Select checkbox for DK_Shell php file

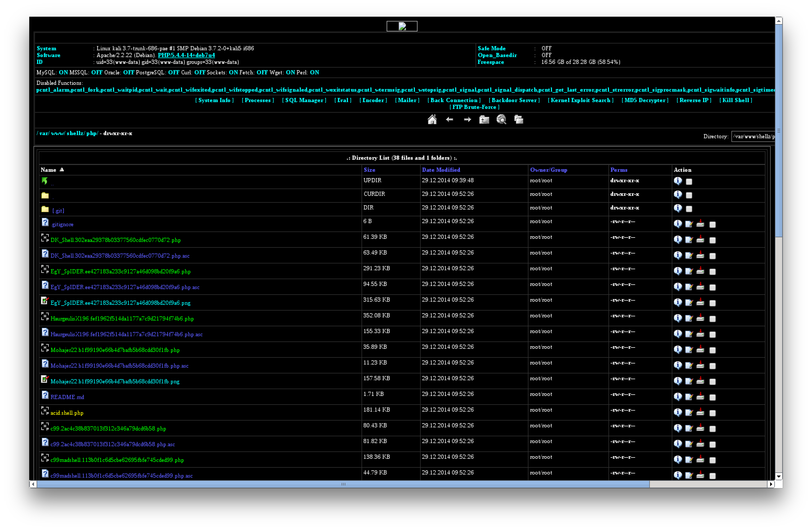pyautogui.click(x=712, y=240)
